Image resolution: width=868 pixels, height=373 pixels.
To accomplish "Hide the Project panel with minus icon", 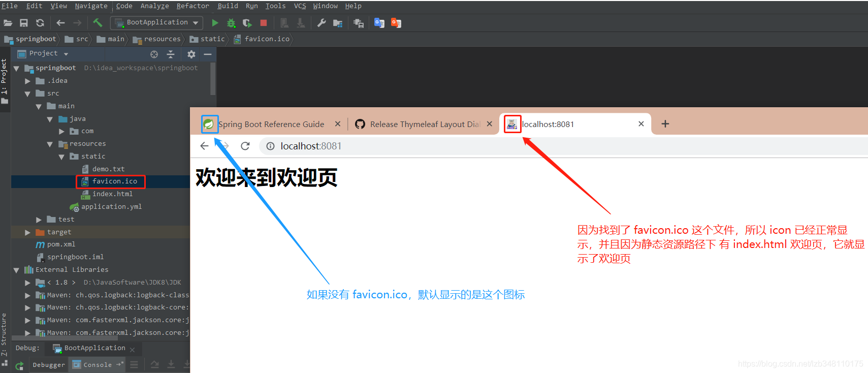I will coord(208,54).
